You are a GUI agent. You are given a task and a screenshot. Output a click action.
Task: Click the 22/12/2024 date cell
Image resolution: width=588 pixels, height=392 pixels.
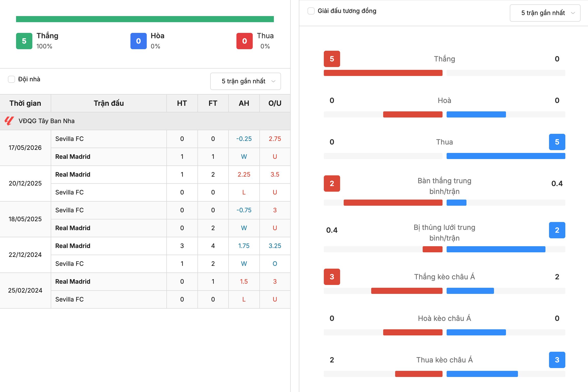(25, 255)
